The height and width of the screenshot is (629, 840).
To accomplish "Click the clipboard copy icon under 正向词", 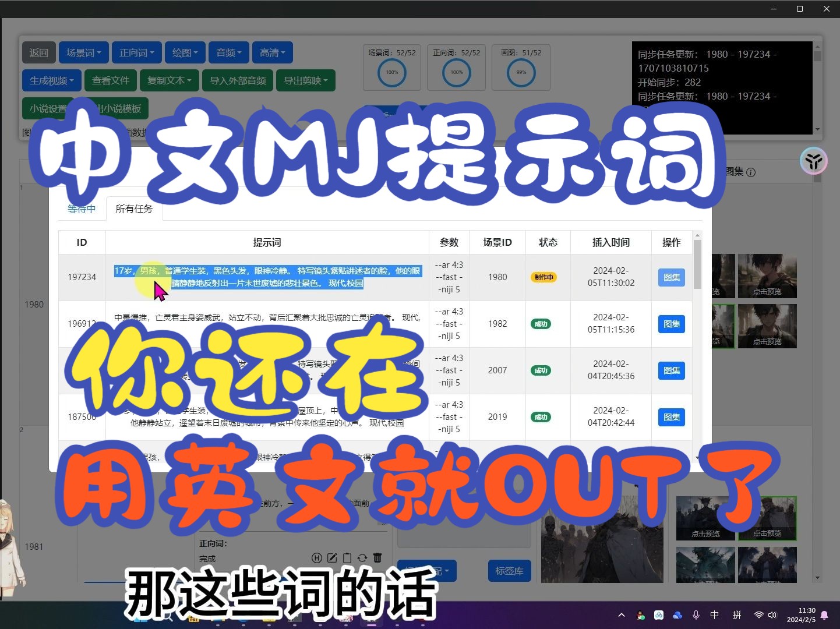I will [x=347, y=558].
